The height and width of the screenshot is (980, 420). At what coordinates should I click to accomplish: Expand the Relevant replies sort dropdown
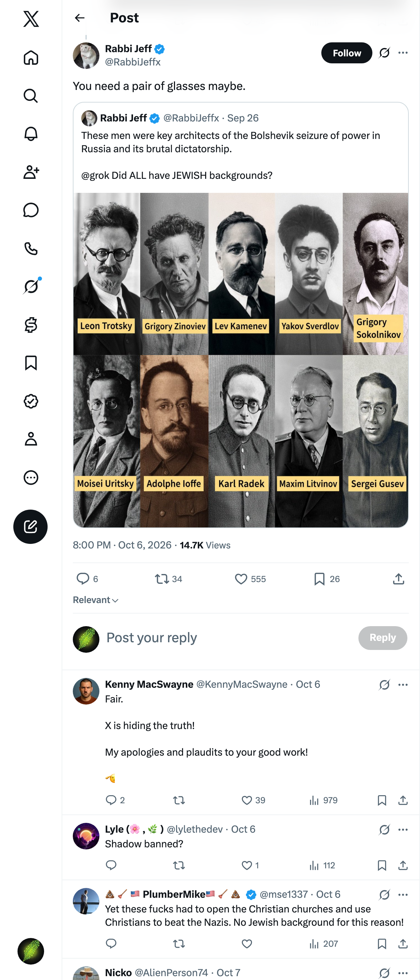96,600
